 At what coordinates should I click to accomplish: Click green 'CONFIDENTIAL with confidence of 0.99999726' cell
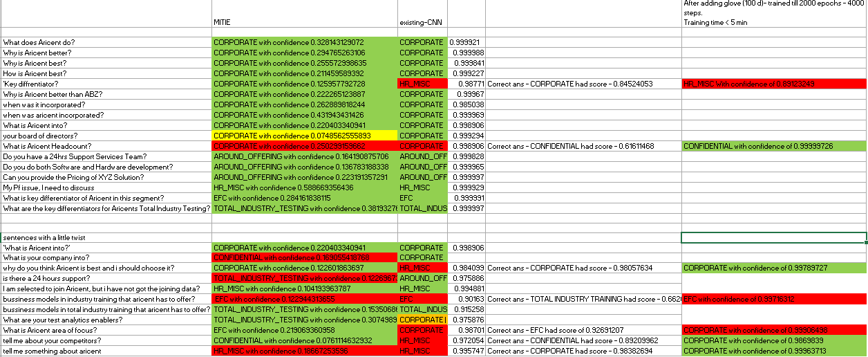[x=773, y=146]
